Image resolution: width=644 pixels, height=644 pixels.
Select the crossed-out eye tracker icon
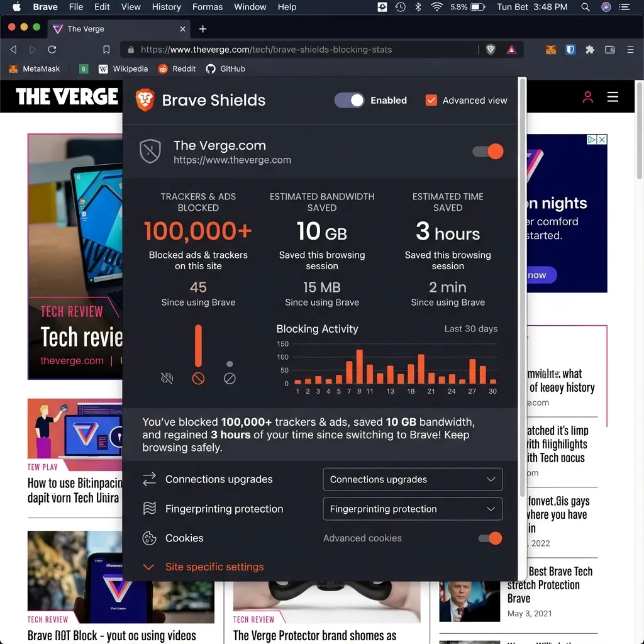167,378
